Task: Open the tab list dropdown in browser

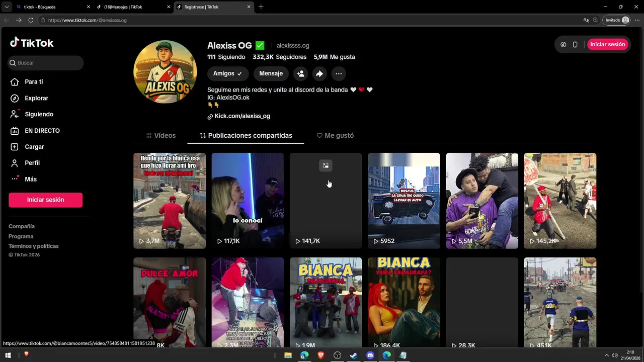Action: point(7,7)
